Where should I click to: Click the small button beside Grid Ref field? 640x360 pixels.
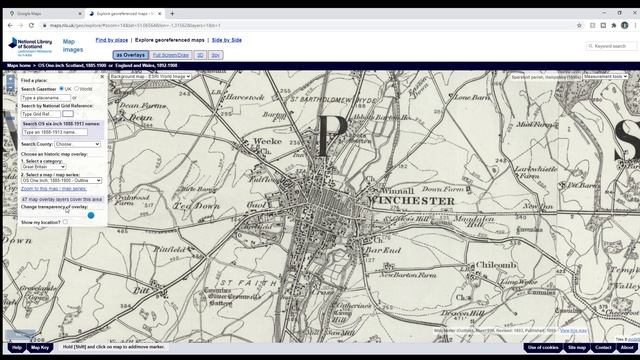pyautogui.click(x=68, y=114)
